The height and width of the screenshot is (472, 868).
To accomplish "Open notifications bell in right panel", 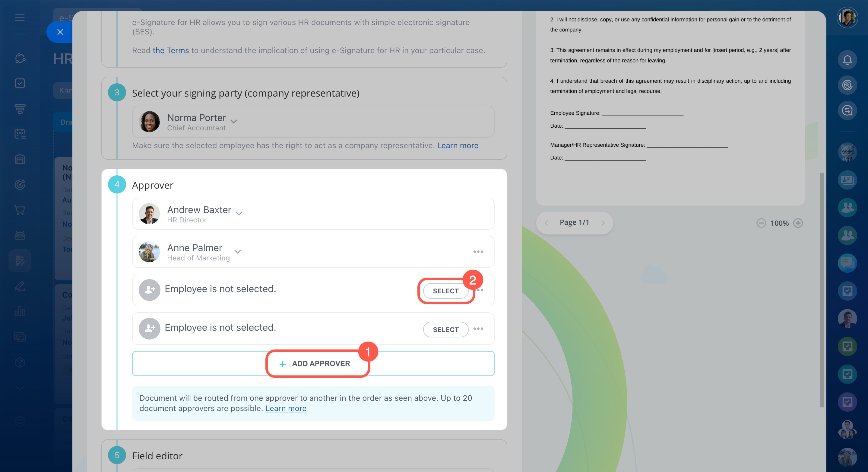I will pyautogui.click(x=847, y=60).
